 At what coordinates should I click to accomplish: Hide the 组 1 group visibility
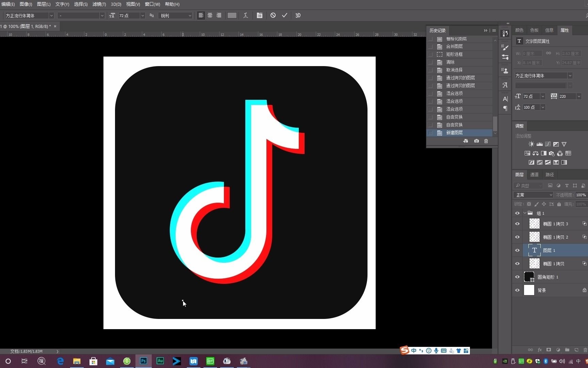tap(518, 213)
